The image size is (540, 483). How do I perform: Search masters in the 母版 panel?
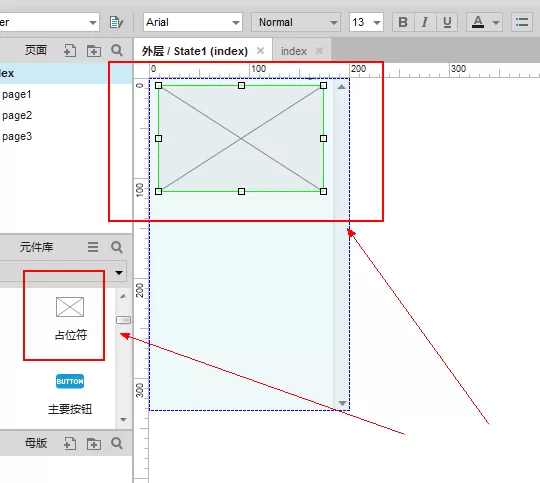tap(117, 443)
